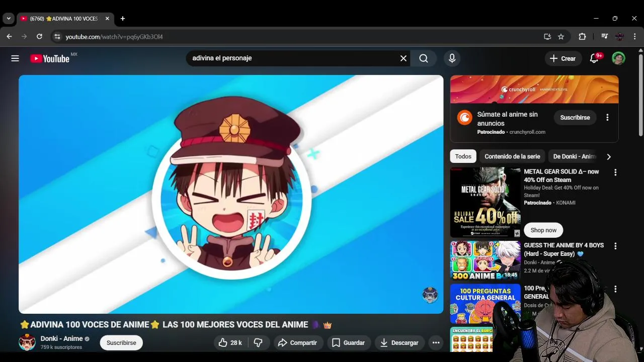Open options for Metal Gear Solid ad
644x362 pixels.
(615, 172)
